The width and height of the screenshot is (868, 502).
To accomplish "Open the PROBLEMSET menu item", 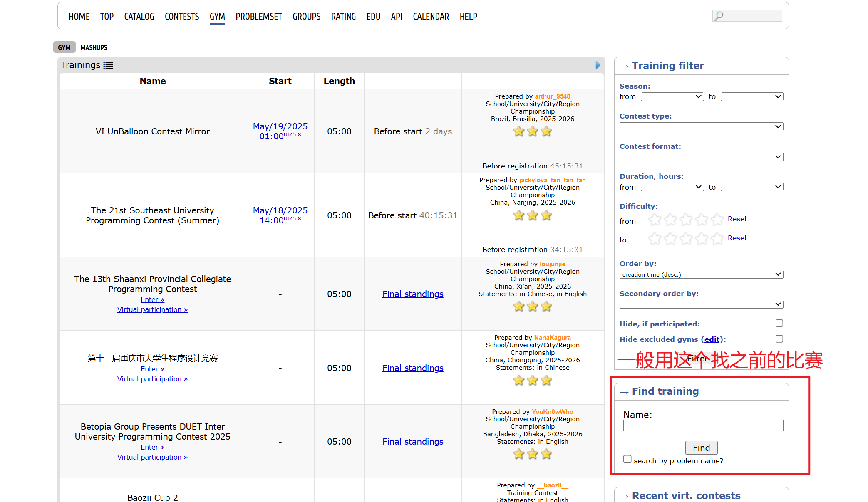I will pyautogui.click(x=258, y=17).
